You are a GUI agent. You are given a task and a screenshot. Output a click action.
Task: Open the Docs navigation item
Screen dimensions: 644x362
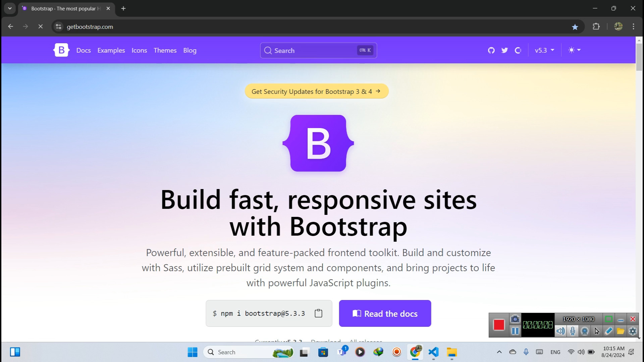click(84, 50)
